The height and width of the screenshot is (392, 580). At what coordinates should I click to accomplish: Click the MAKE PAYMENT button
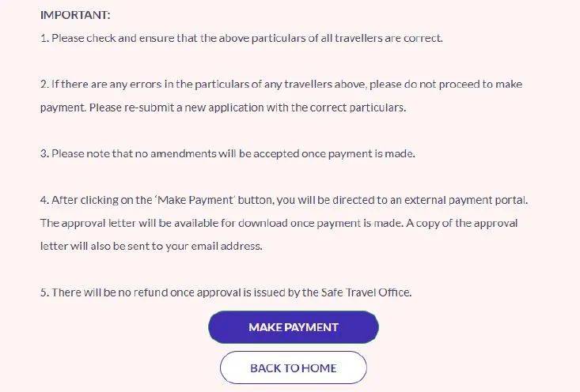(293, 327)
